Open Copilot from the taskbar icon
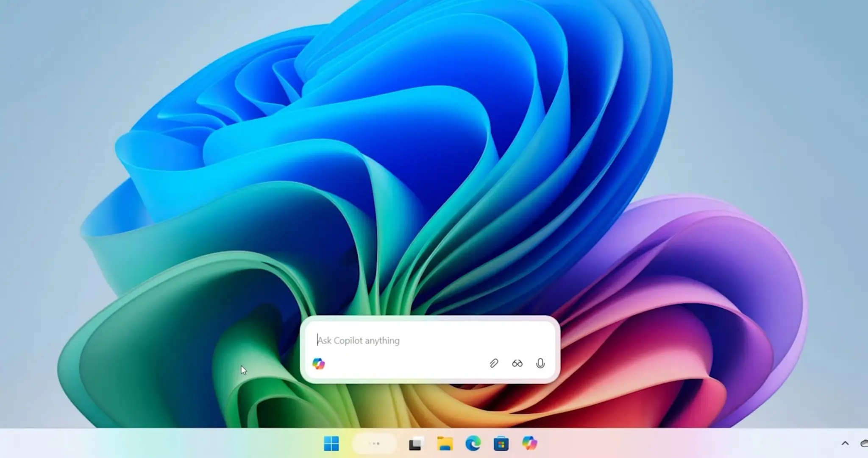This screenshot has width=868, height=458. point(529,444)
